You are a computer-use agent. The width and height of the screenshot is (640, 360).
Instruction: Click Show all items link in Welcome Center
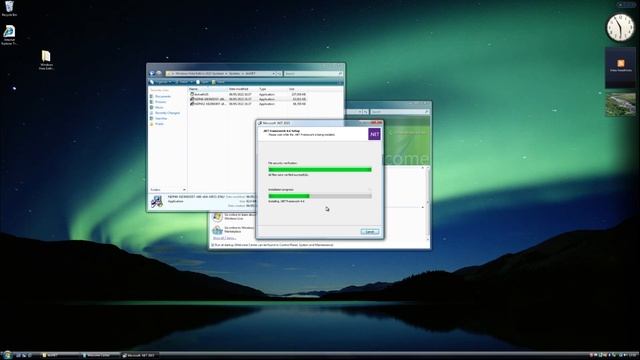tap(224, 238)
